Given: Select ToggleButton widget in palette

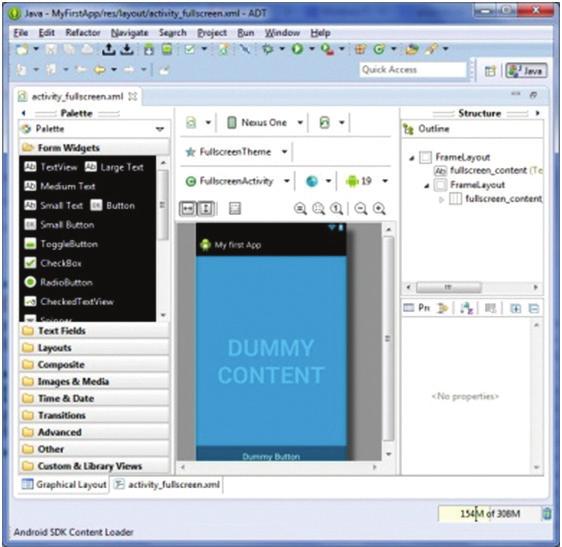Looking at the screenshot, I should [x=61, y=244].
